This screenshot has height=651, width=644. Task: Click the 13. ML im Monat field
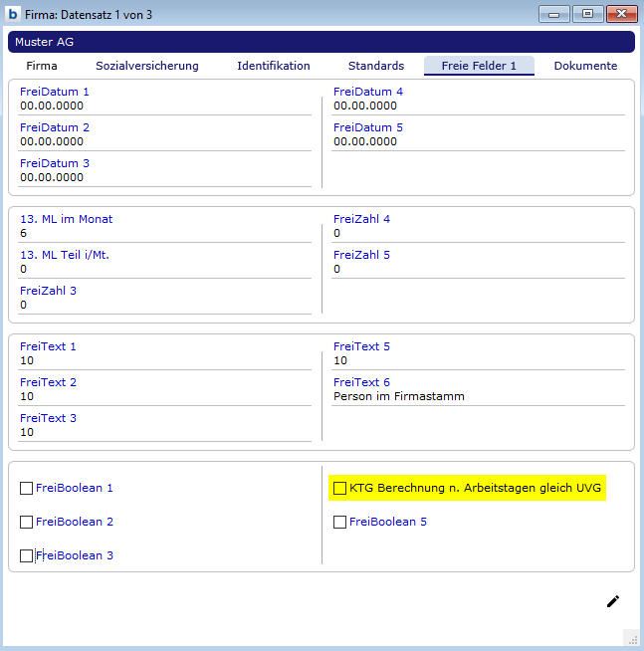click(x=164, y=234)
